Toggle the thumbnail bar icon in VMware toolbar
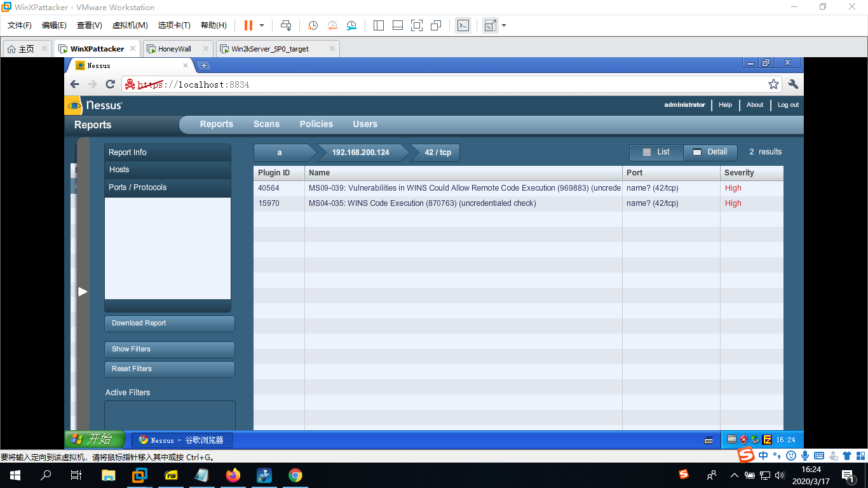Image resolution: width=868 pixels, height=488 pixels. coord(398,25)
